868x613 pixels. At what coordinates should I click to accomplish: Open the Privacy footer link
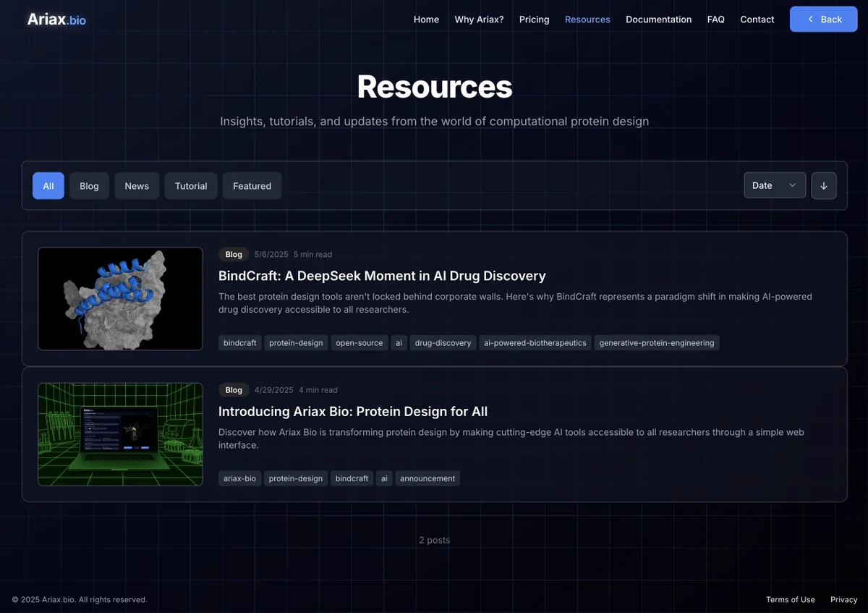tap(843, 599)
